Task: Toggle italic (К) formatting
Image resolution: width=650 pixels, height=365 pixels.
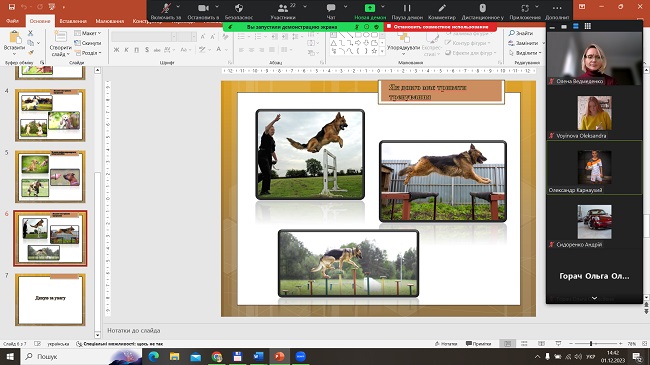Action: tap(126, 50)
